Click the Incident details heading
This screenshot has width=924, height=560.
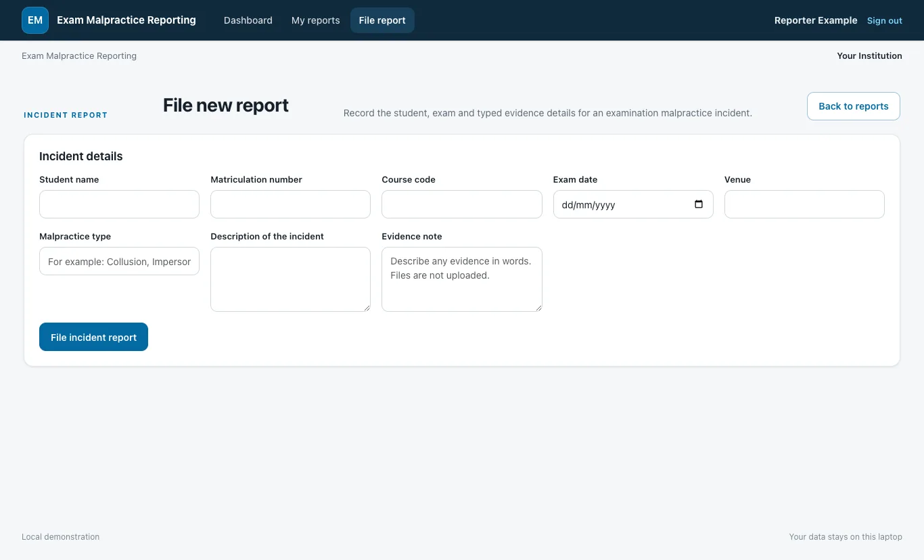81,156
